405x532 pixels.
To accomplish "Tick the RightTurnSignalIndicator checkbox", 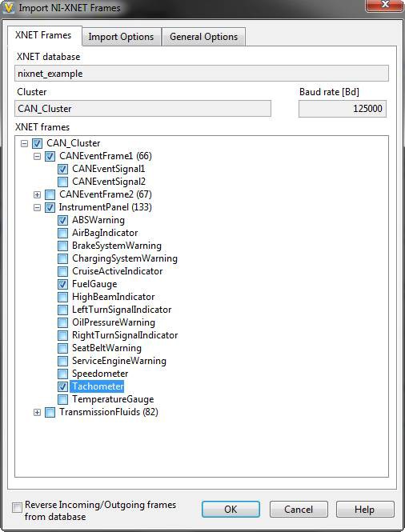I will click(62, 335).
